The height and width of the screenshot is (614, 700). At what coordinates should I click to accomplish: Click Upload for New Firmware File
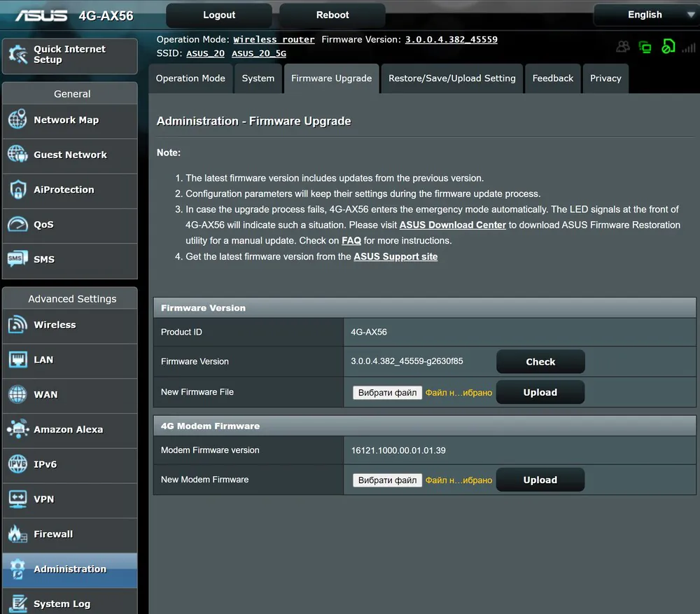(x=540, y=392)
